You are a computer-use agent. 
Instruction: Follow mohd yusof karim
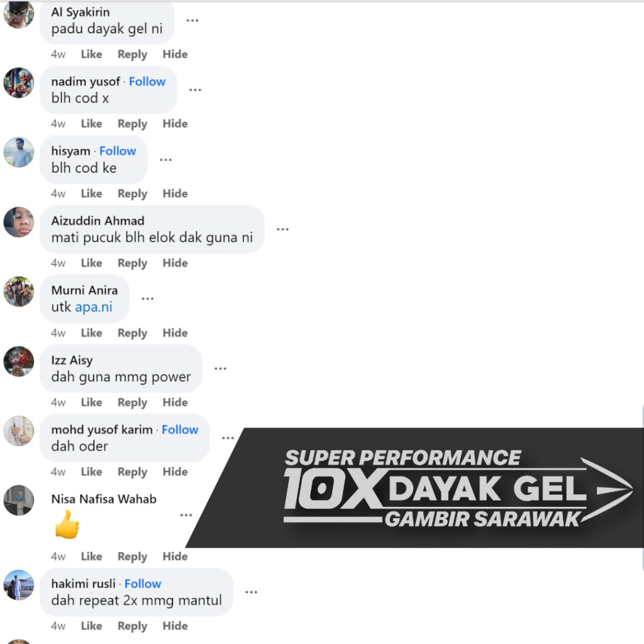point(180,430)
